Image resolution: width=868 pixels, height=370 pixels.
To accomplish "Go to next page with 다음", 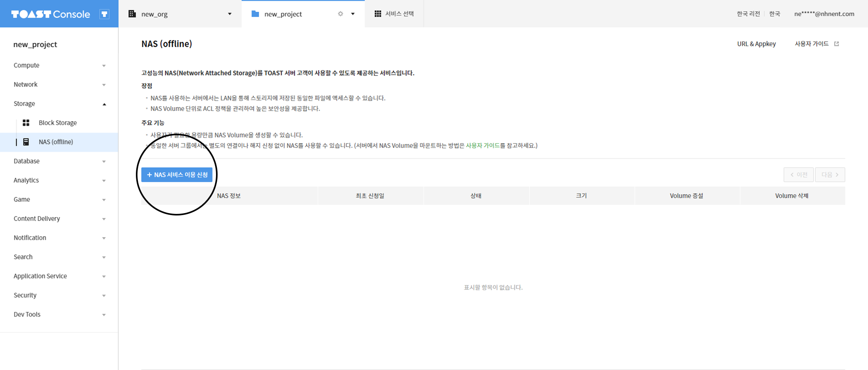I will click(830, 175).
